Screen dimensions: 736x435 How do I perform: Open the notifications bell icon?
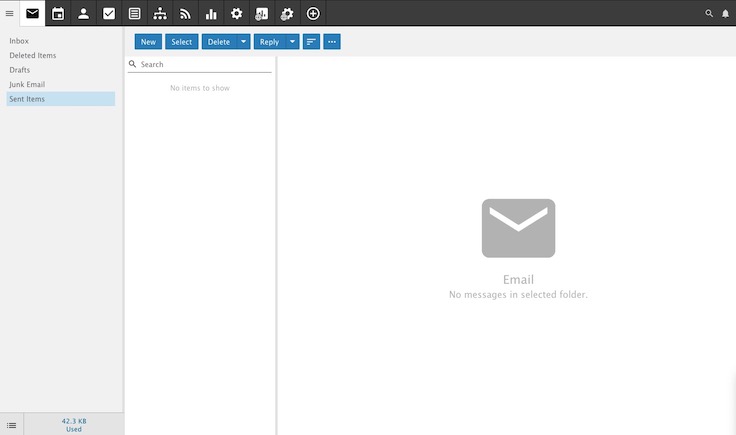click(726, 13)
